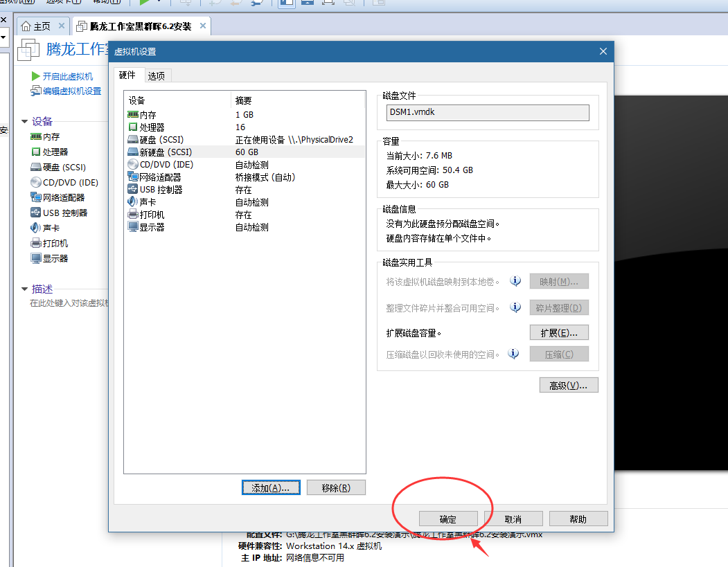Collapse the 描述 section in the sidebar
728x567 pixels.
click(24, 289)
